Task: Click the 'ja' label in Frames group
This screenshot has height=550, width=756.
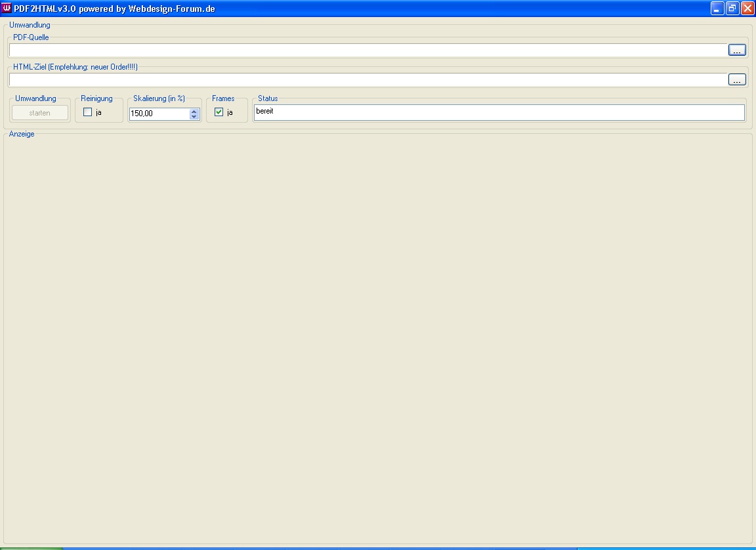Action: (230, 112)
